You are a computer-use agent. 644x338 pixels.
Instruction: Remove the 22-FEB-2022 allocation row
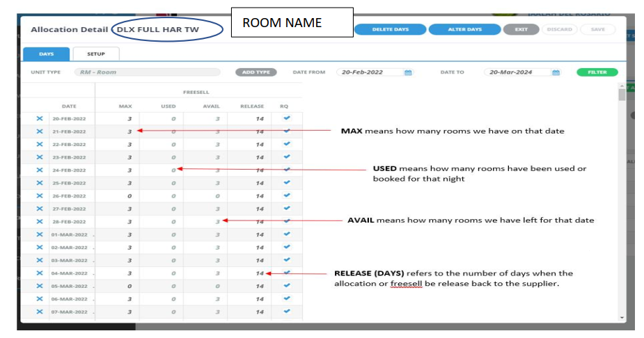click(40, 145)
